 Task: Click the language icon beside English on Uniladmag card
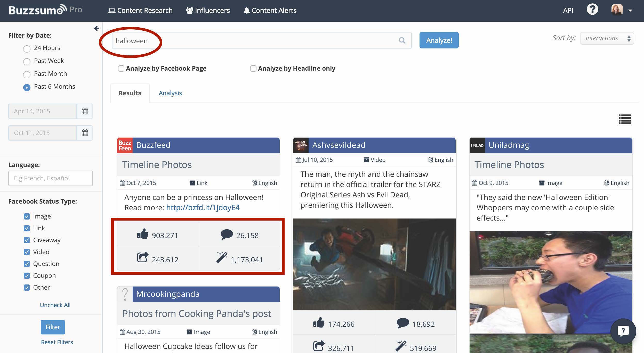(607, 183)
